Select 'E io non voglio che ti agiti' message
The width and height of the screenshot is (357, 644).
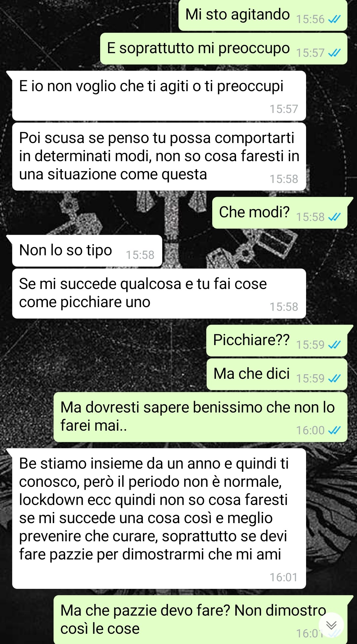[x=159, y=96]
